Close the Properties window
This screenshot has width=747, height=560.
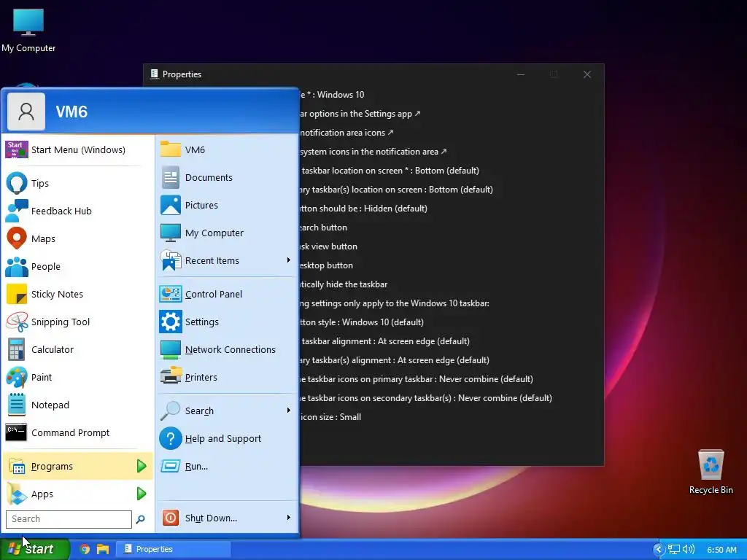point(587,74)
